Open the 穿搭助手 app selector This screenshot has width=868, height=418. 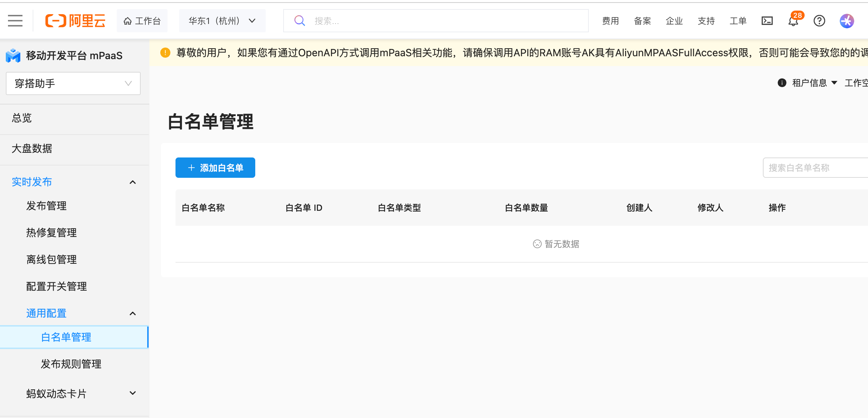coord(73,83)
